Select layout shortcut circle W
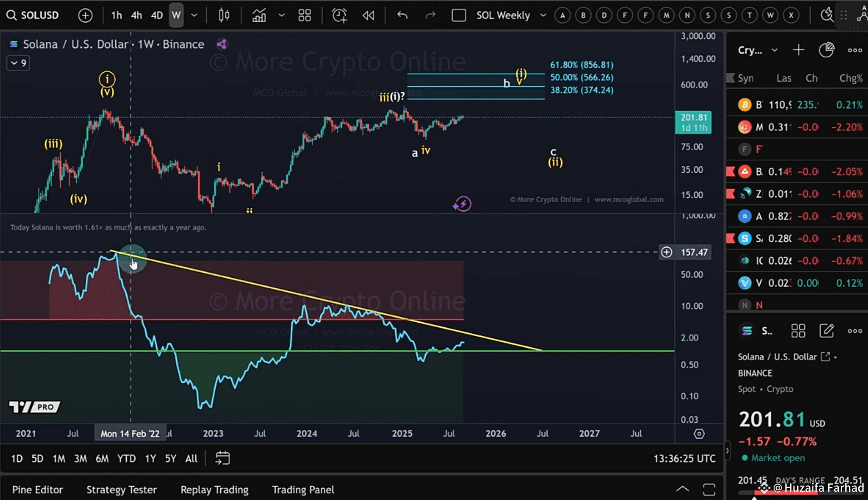 (x=770, y=15)
